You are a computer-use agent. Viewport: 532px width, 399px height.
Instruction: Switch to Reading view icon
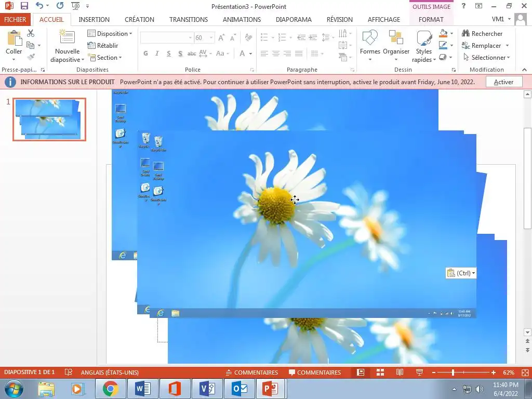[400, 373]
